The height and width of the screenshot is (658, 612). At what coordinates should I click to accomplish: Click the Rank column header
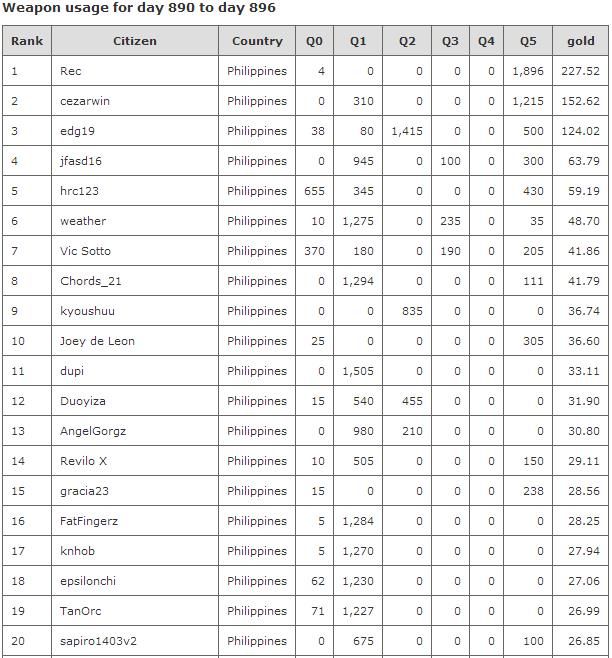[27, 41]
